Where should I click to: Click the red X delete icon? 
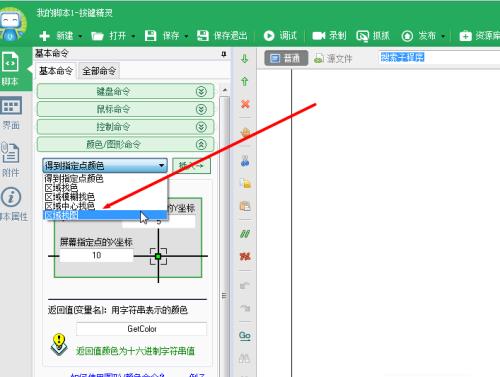245,104
